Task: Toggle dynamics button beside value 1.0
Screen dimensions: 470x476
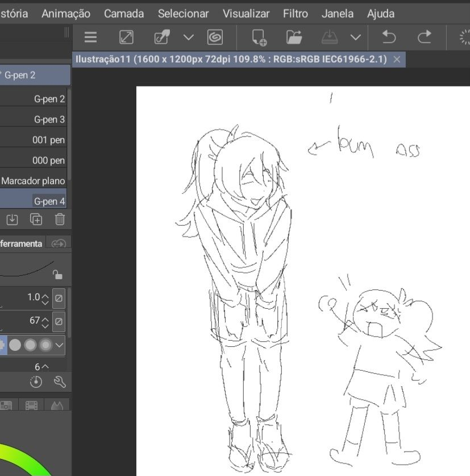Action: [59, 298]
